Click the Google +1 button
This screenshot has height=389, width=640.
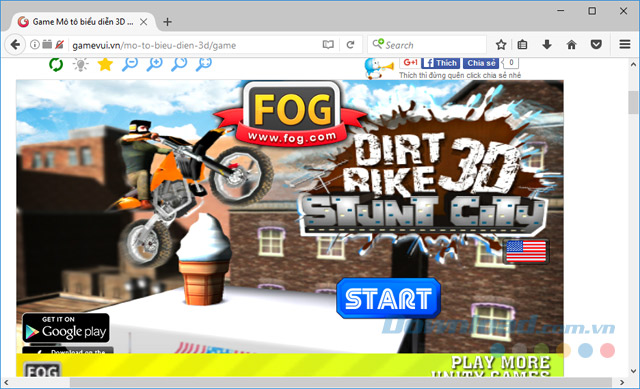click(409, 63)
